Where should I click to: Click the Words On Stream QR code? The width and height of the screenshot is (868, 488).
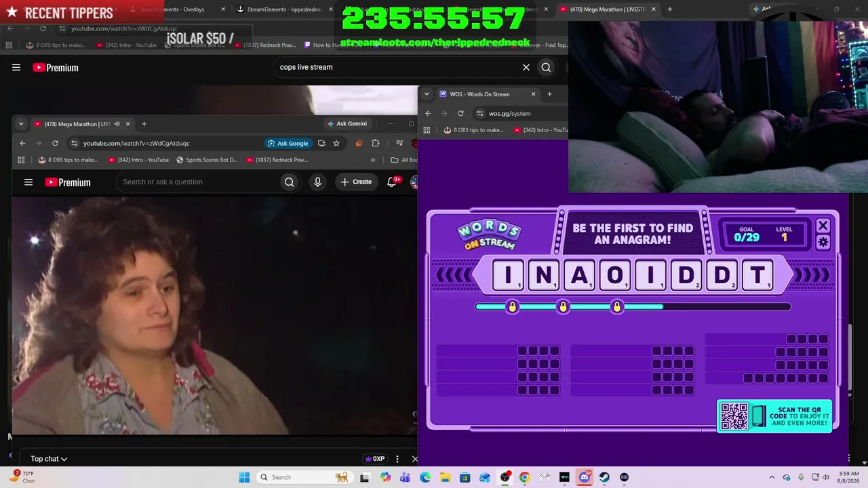tap(734, 416)
